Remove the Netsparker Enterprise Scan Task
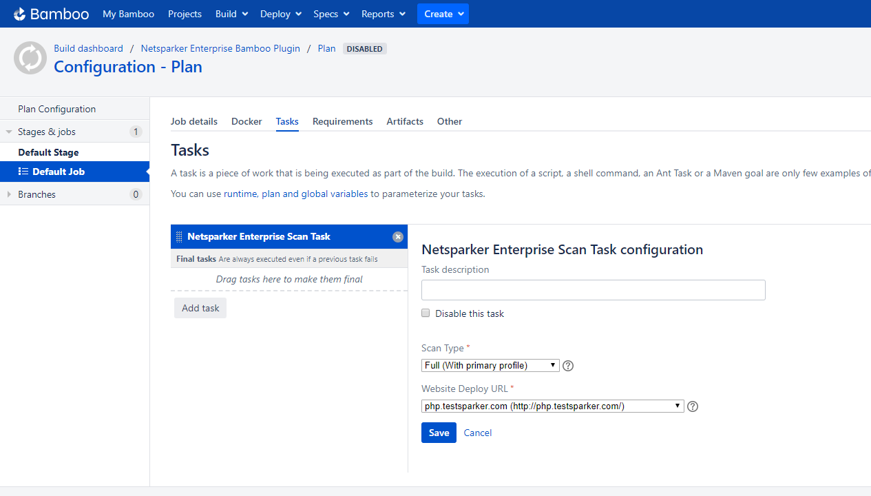 pyautogui.click(x=398, y=237)
